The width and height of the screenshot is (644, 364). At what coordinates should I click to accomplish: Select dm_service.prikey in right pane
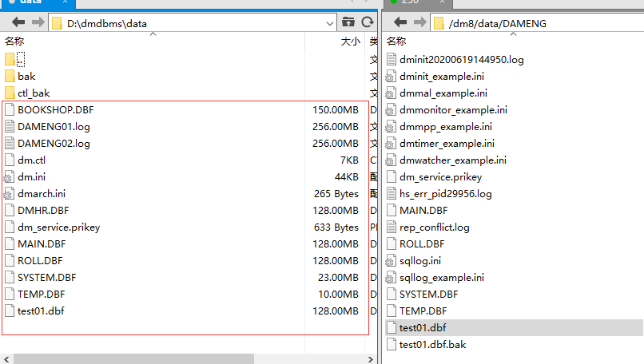tap(440, 177)
